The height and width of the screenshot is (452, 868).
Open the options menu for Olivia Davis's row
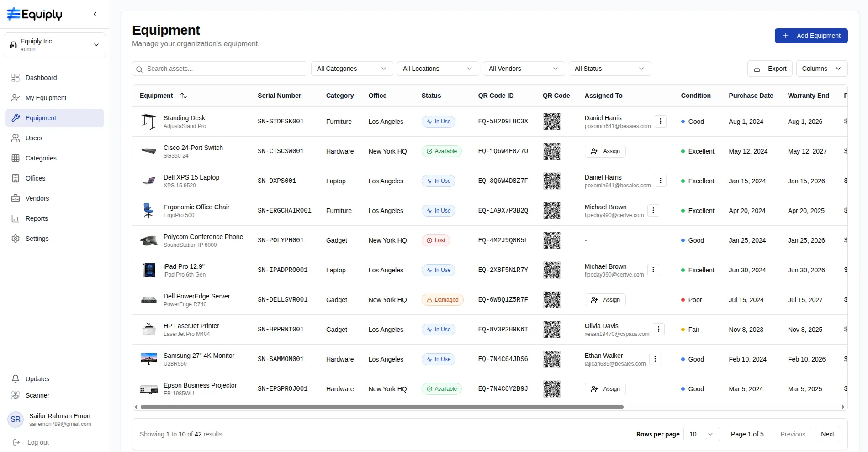pyautogui.click(x=658, y=330)
